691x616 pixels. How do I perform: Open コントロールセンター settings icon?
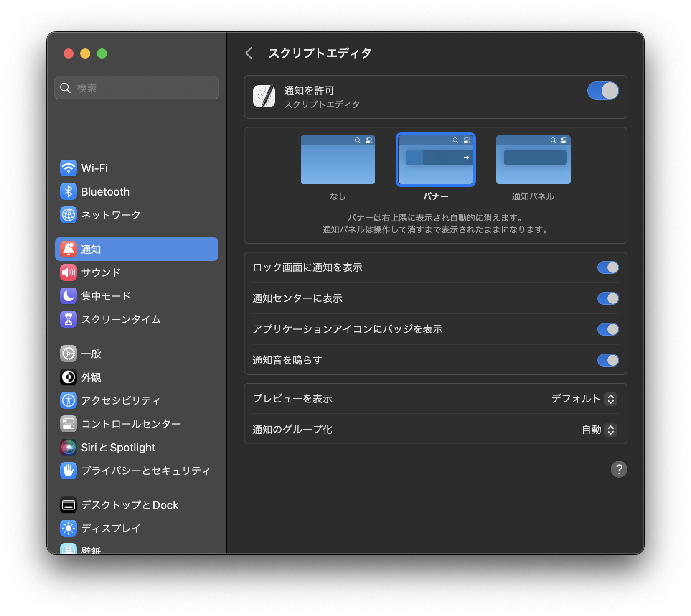68,423
